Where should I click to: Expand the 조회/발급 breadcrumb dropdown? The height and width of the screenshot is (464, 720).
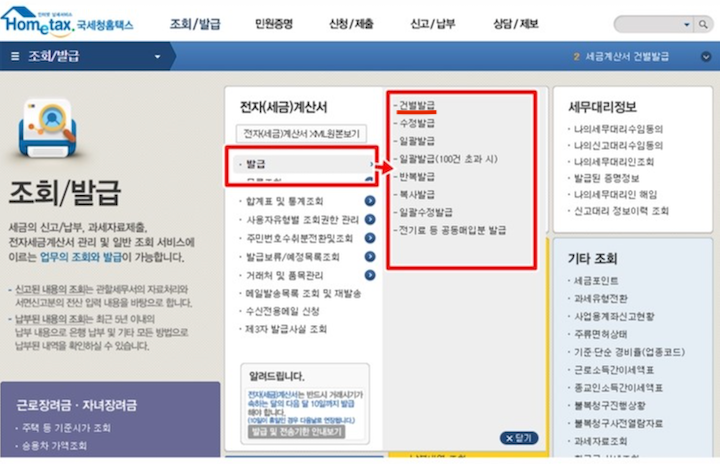click(x=158, y=57)
